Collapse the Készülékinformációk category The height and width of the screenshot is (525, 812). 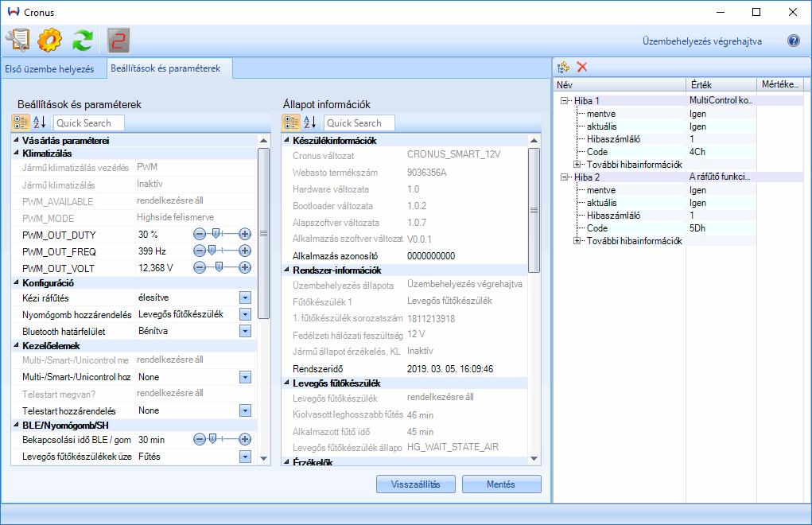coord(286,140)
